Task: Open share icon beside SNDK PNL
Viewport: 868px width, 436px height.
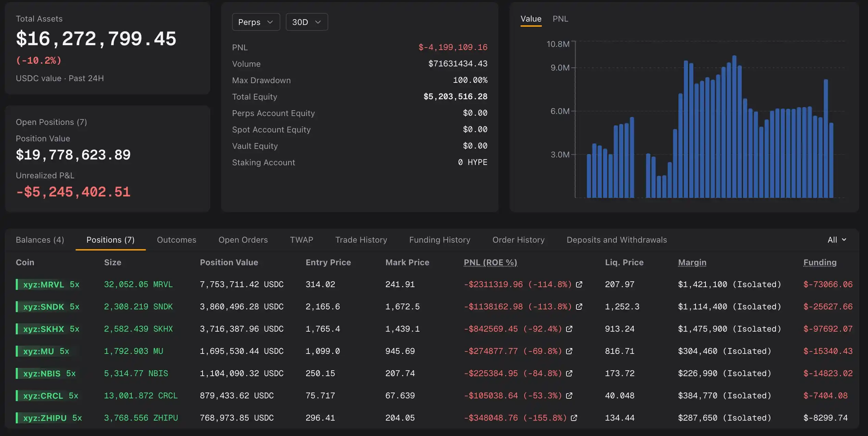Action: click(x=579, y=307)
